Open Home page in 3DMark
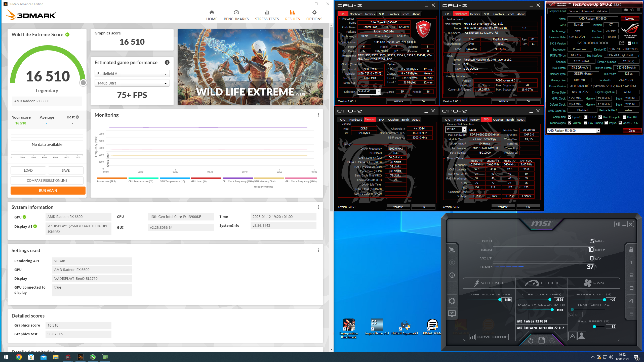Screen dimensions: 644x362 pos(212,15)
